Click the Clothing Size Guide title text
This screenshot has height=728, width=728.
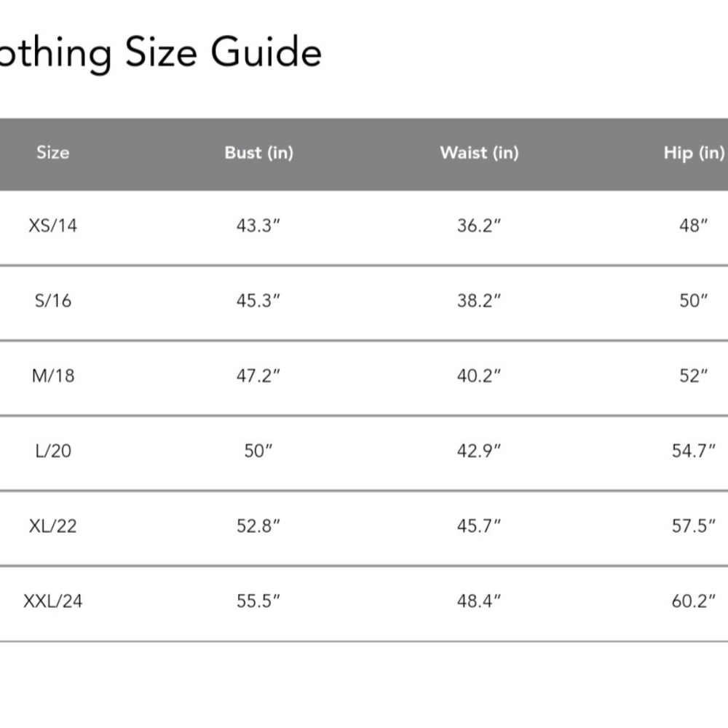[x=161, y=52]
